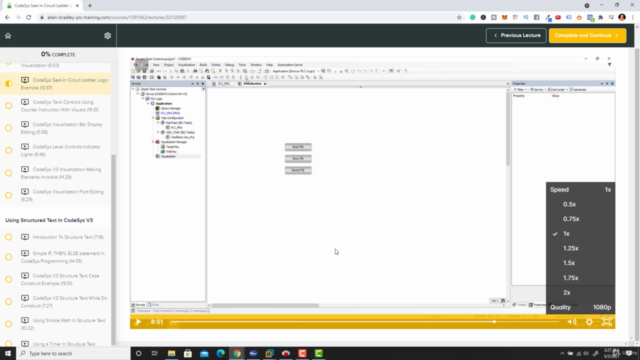This screenshot has width=640, height=360.
Task: Go to Previous Lecture
Action: pyautogui.click(x=516, y=36)
